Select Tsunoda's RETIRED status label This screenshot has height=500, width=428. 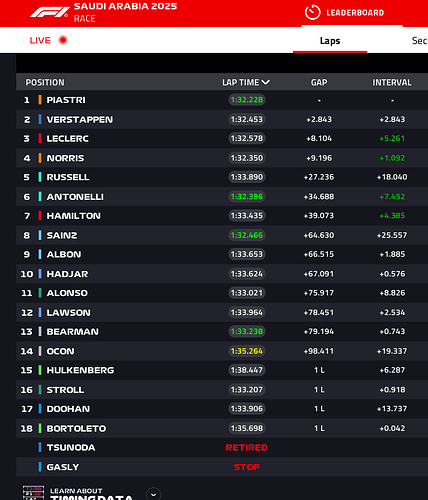click(x=247, y=448)
